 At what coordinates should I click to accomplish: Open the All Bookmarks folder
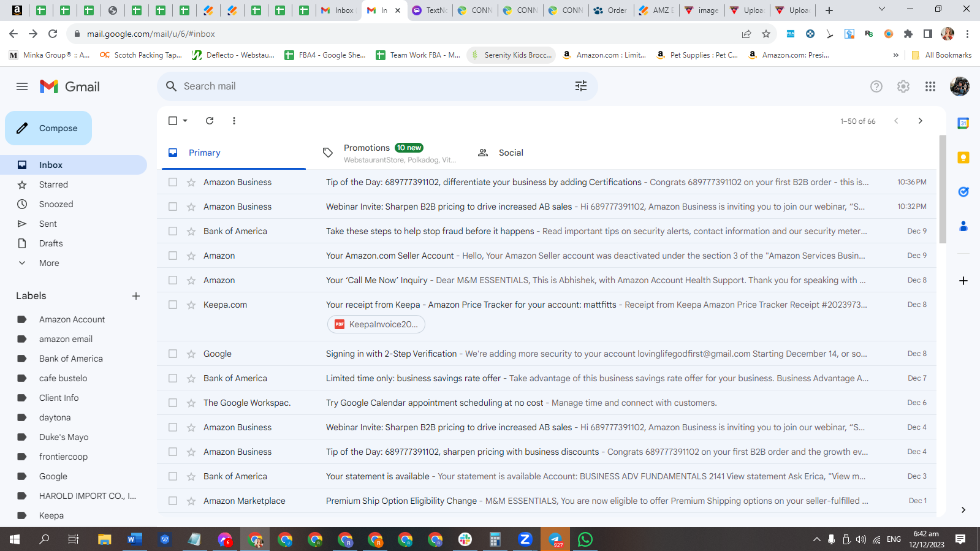point(942,55)
